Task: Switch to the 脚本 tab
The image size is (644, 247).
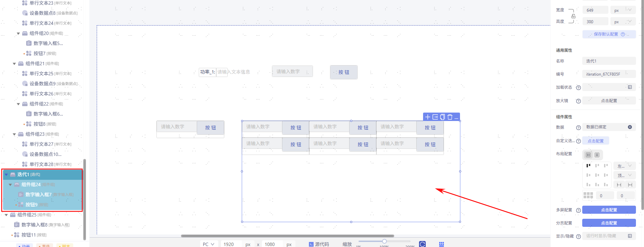Action: pos(65,245)
